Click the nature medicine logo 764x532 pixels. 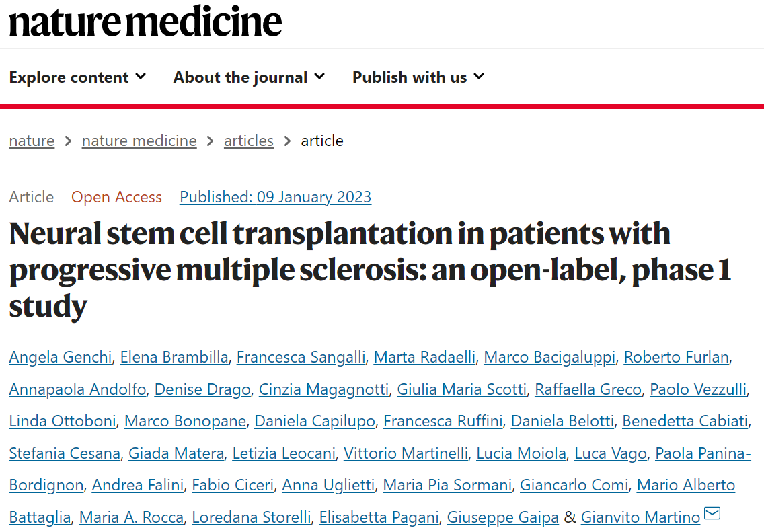pyautogui.click(x=145, y=22)
